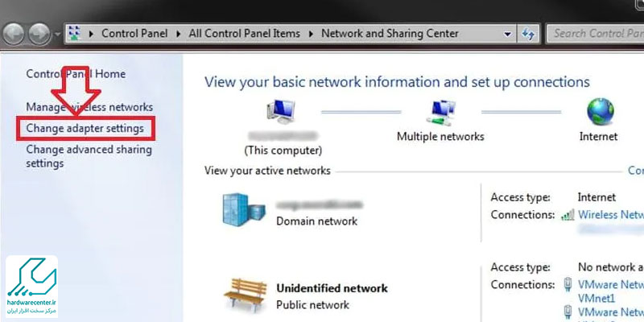The width and height of the screenshot is (644, 322).
Task: Open Manage wireless networks link
Action: [x=89, y=107]
